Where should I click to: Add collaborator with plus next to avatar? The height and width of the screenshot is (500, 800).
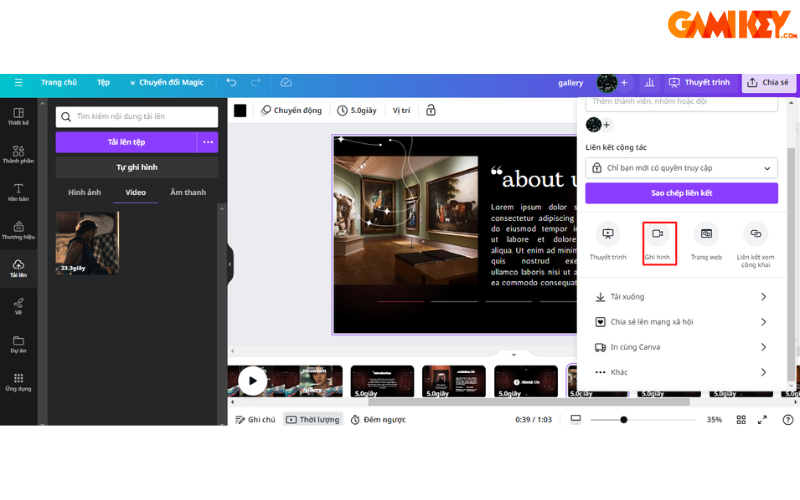[x=623, y=82]
